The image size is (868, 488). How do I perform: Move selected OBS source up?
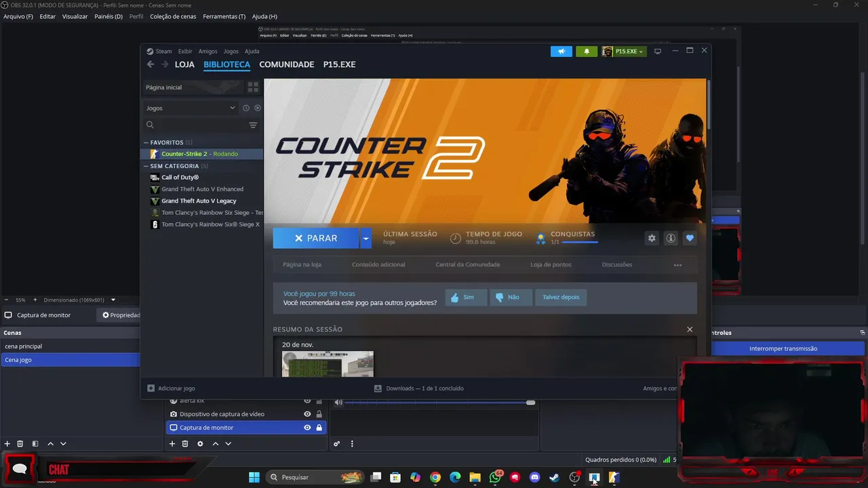coord(216,444)
